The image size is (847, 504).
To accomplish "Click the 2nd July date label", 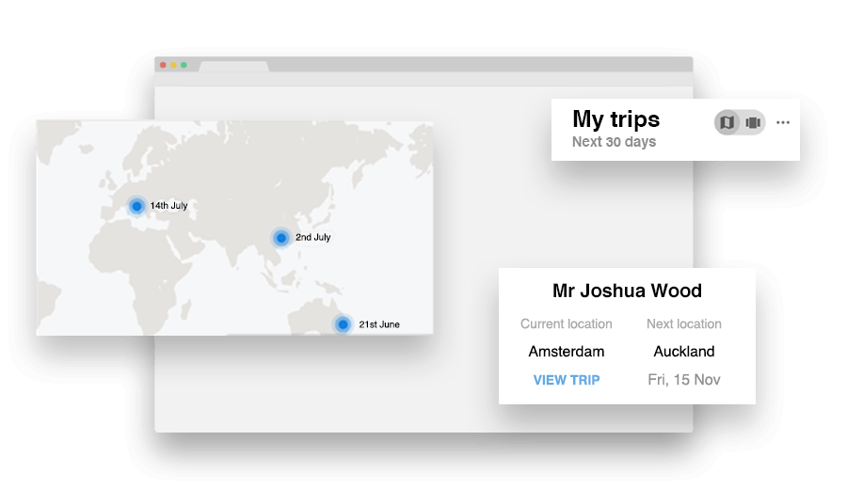I will pos(312,238).
